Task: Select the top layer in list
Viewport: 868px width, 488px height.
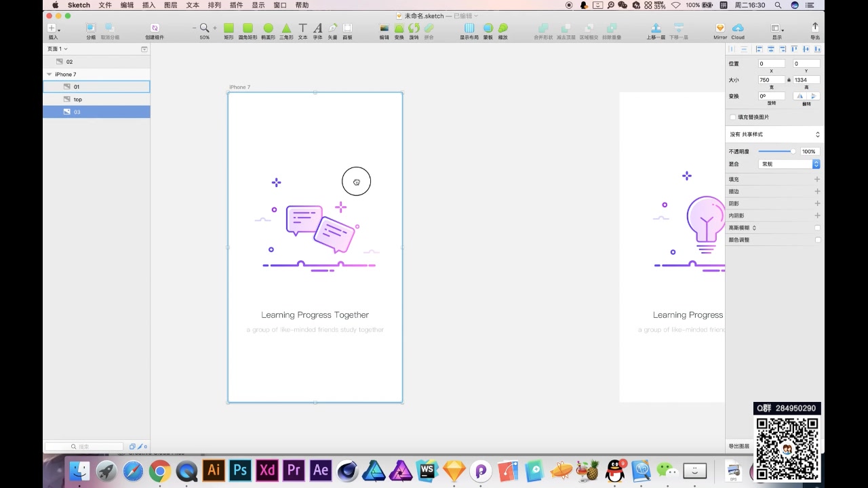Action: [x=96, y=99]
